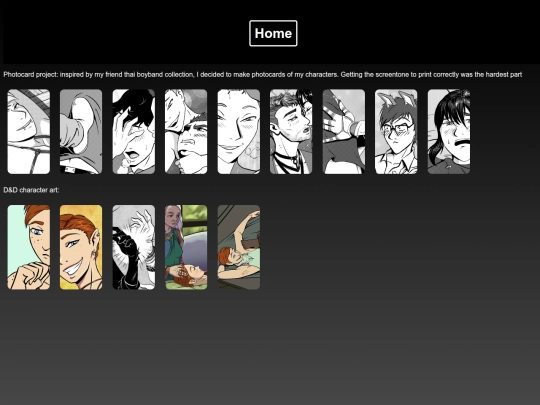Image resolution: width=540 pixels, height=405 pixels.
Task: Click the Photocard project description text
Action: (262, 74)
